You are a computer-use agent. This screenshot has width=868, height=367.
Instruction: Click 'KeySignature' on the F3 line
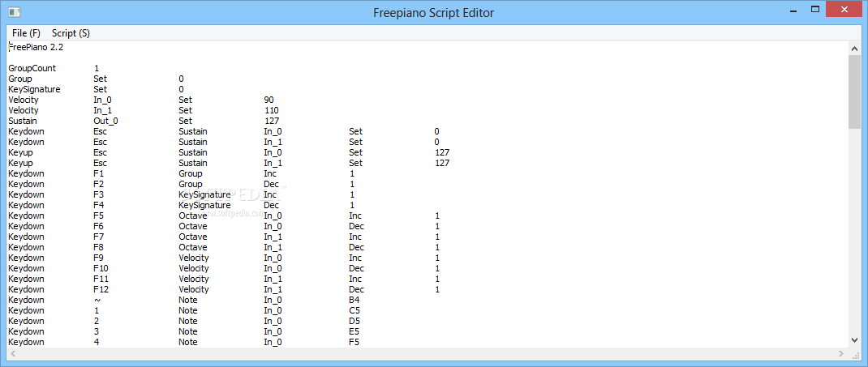coord(204,195)
